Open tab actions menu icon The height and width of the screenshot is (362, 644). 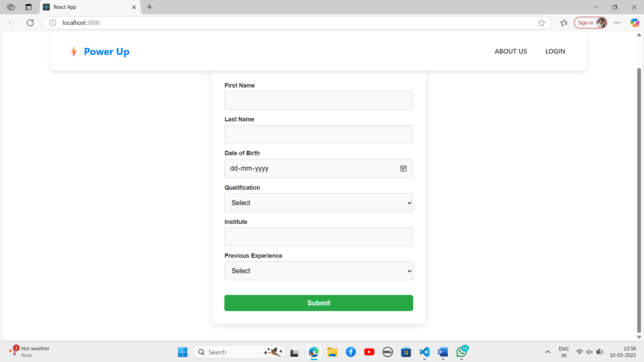click(29, 7)
